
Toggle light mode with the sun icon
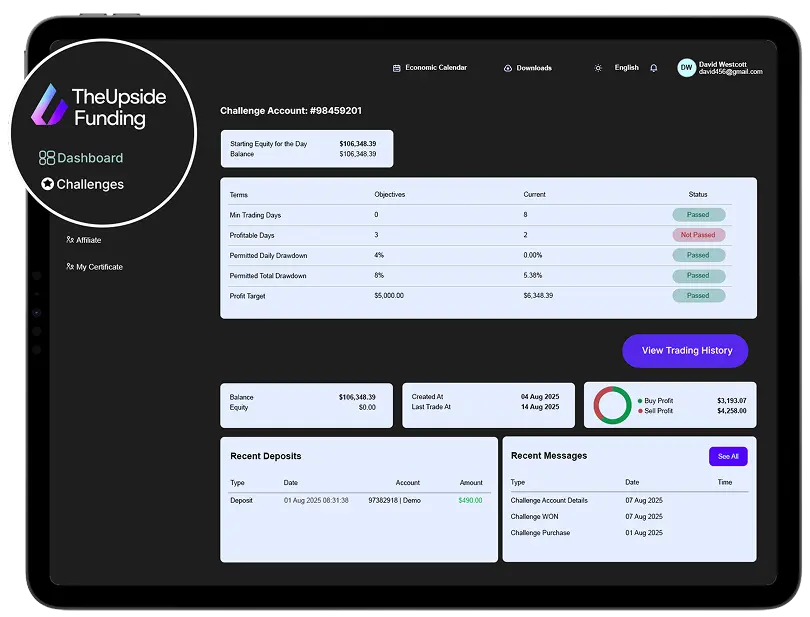(x=598, y=68)
